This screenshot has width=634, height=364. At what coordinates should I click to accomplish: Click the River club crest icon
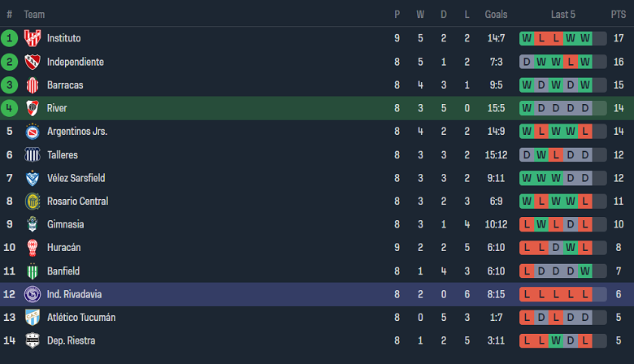33,108
